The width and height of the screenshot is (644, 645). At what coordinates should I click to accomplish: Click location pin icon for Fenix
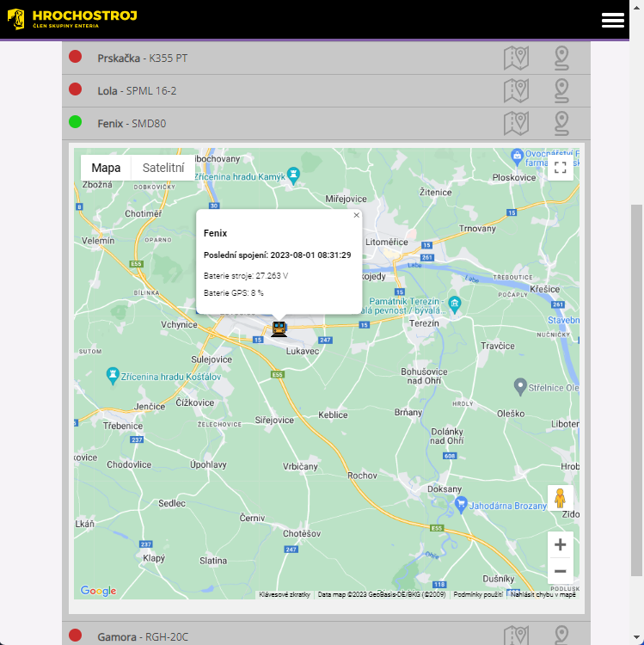click(561, 123)
